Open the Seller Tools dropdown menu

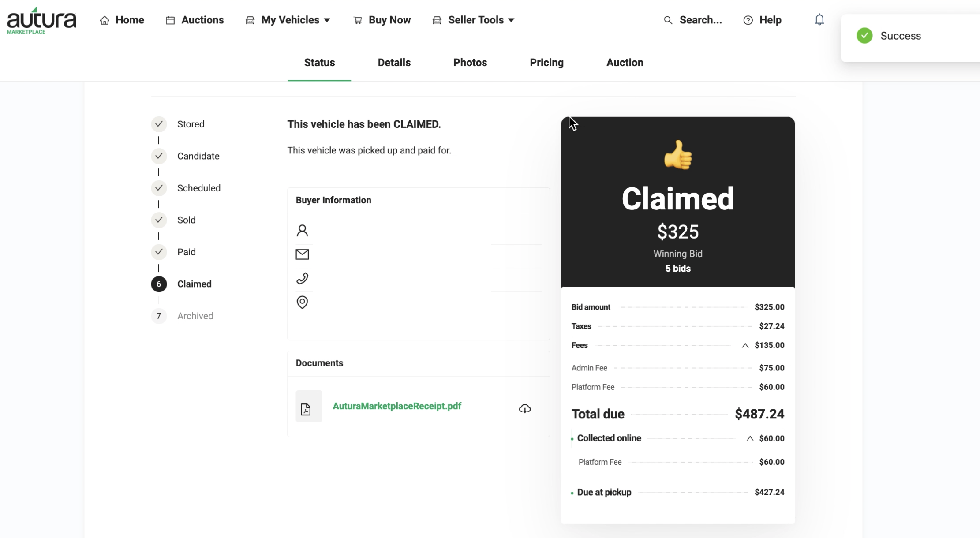click(473, 20)
